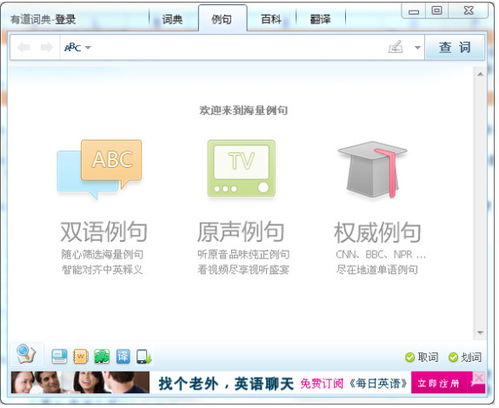Click the 查词 search button

tap(455, 48)
